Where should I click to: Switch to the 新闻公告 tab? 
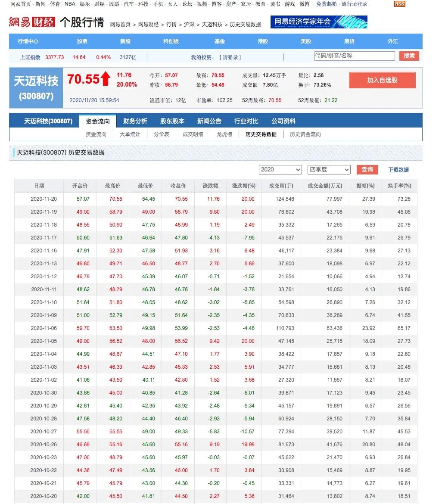[x=209, y=121]
